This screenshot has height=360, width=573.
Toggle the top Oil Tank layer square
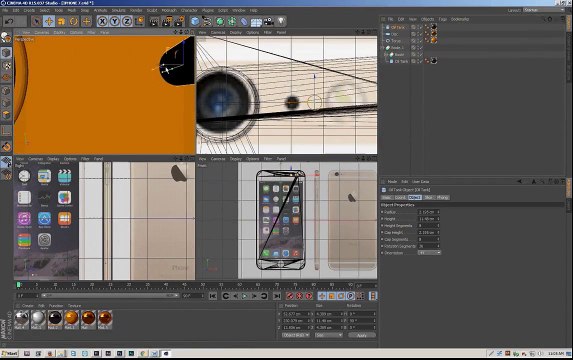click(x=413, y=27)
